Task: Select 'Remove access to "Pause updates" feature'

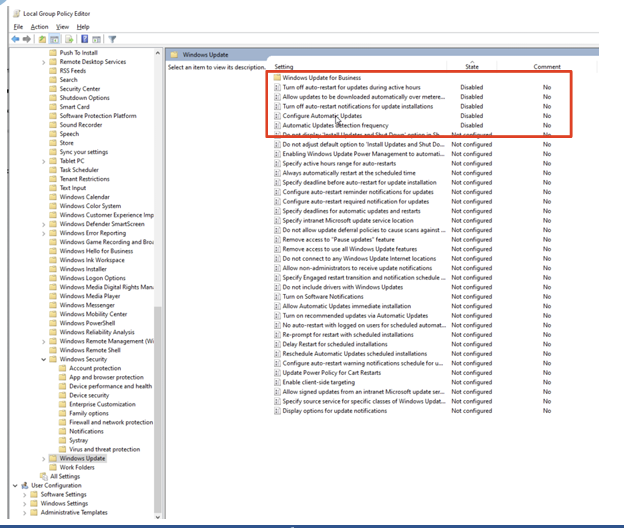Action: tap(338, 240)
